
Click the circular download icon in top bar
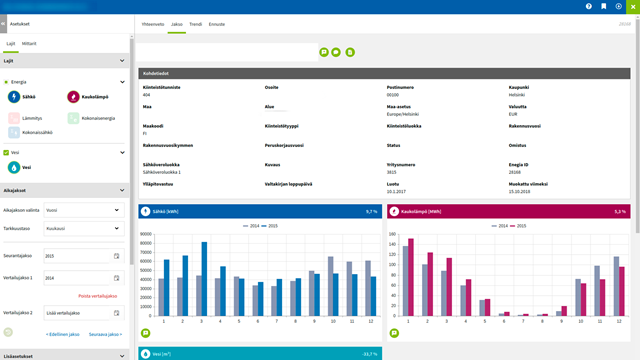coord(619,6)
